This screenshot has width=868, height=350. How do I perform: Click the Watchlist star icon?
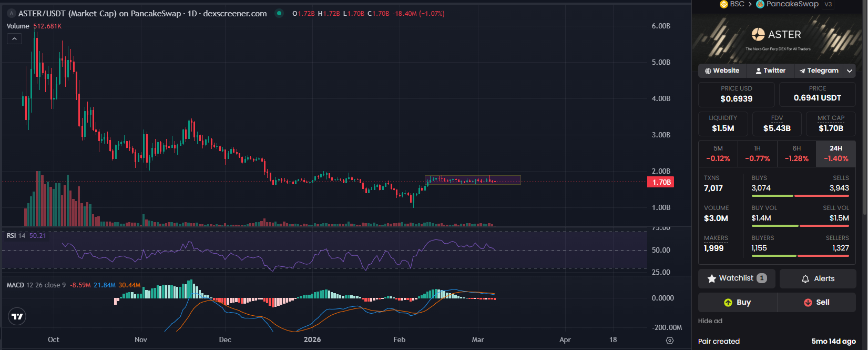tap(712, 279)
